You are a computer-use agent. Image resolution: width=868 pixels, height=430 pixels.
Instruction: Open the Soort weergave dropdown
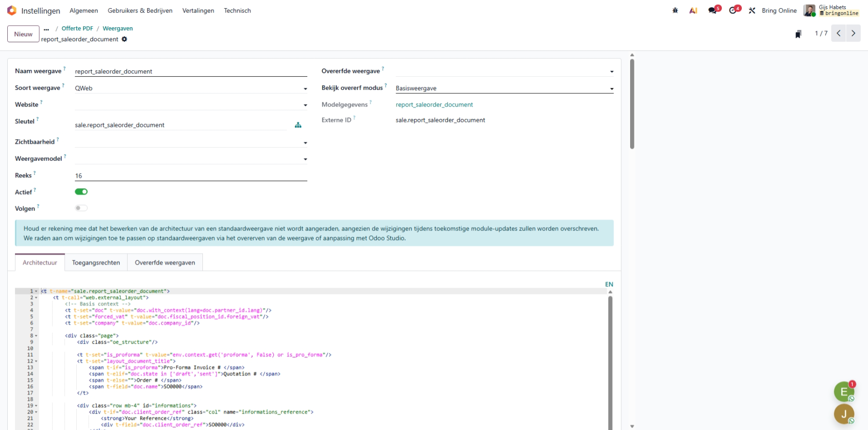[x=190, y=88]
